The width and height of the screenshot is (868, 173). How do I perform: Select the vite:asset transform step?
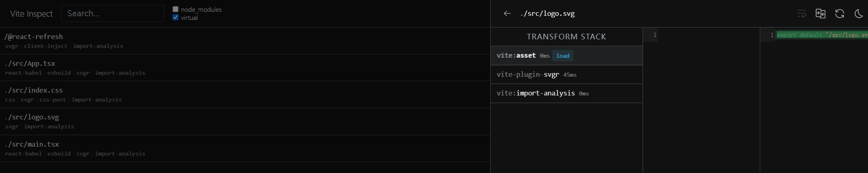click(x=567, y=56)
